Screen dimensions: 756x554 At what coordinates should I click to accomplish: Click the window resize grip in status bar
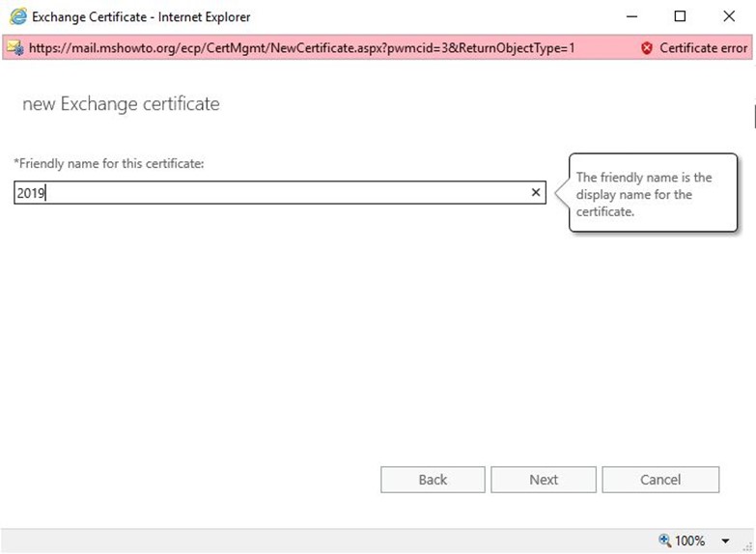pos(748,547)
